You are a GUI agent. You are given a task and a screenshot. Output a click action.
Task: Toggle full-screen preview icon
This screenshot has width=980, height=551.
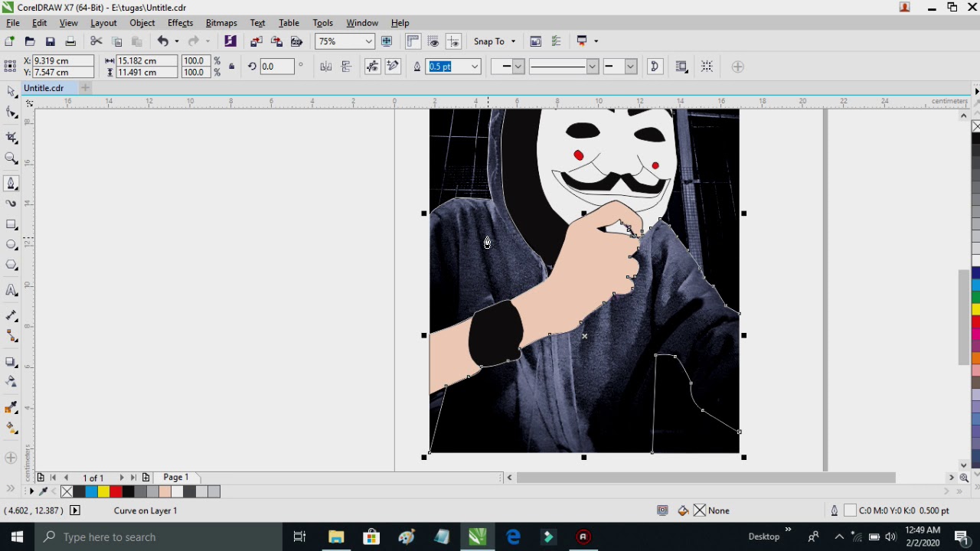[387, 41]
